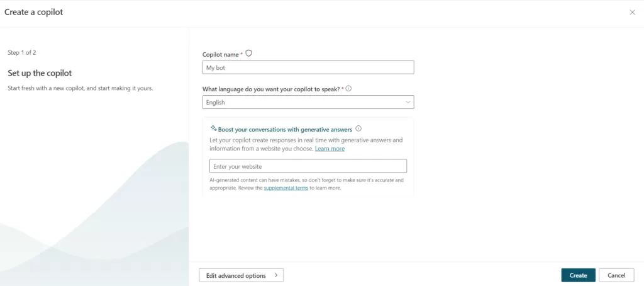Image resolution: width=644 pixels, height=286 pixels.
Task: Expand the language dropdown chevron
Action: [408, 102]
